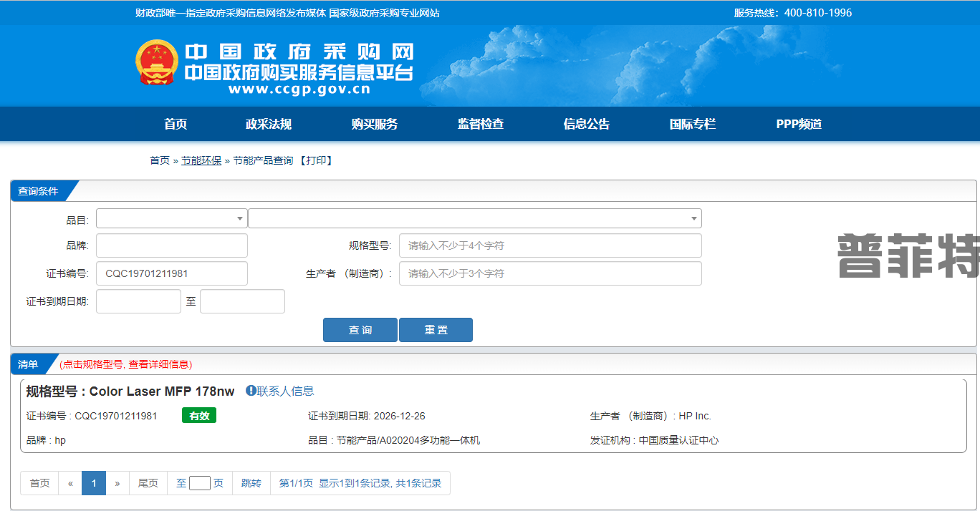Click the 证书编号 certificate number field
980x511 pixels.
(172, 273)
